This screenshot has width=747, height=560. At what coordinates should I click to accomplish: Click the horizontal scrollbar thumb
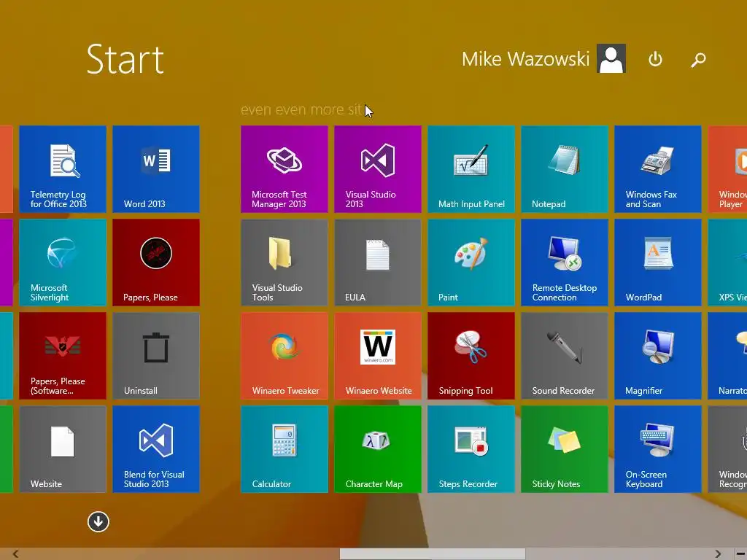(x=433, y=554)
